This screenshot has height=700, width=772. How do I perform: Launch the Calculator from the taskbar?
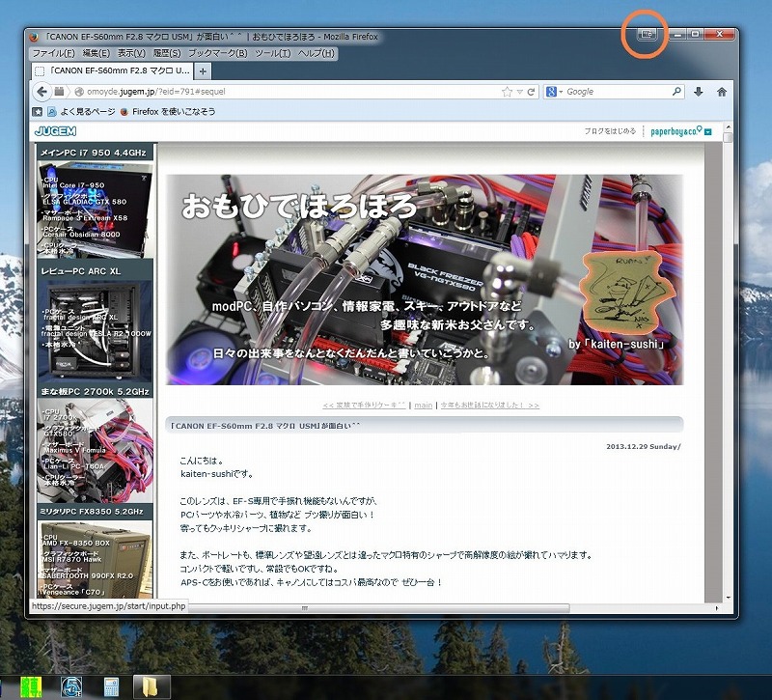pos(111,687)
